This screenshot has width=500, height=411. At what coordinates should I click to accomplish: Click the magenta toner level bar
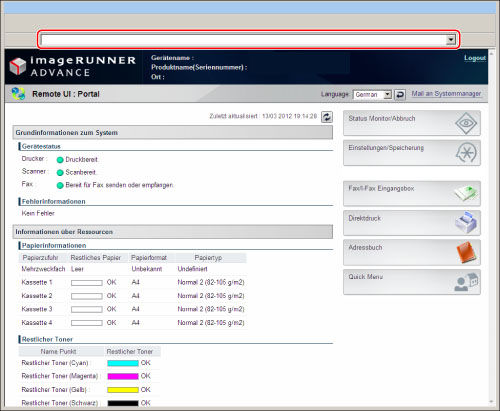point(123,376)
